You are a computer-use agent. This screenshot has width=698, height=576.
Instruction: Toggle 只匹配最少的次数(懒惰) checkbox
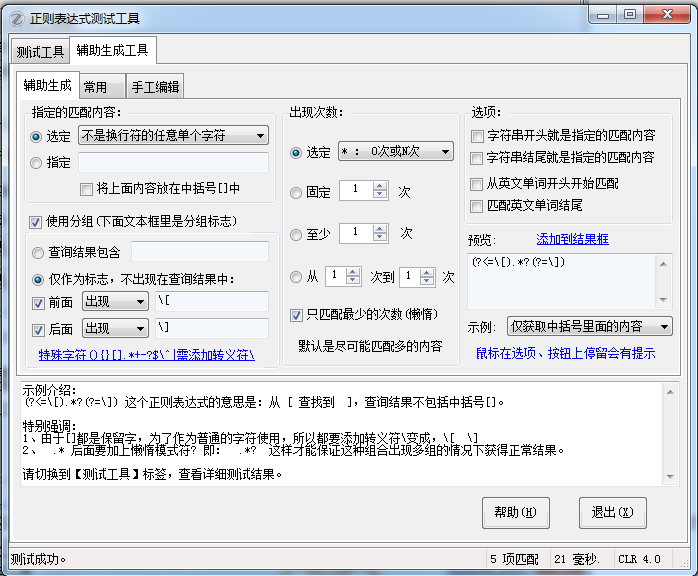(296, 316)
